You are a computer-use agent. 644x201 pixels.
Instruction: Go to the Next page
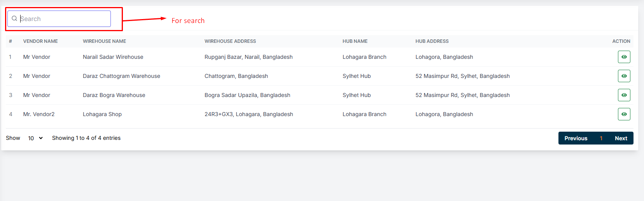621,138
